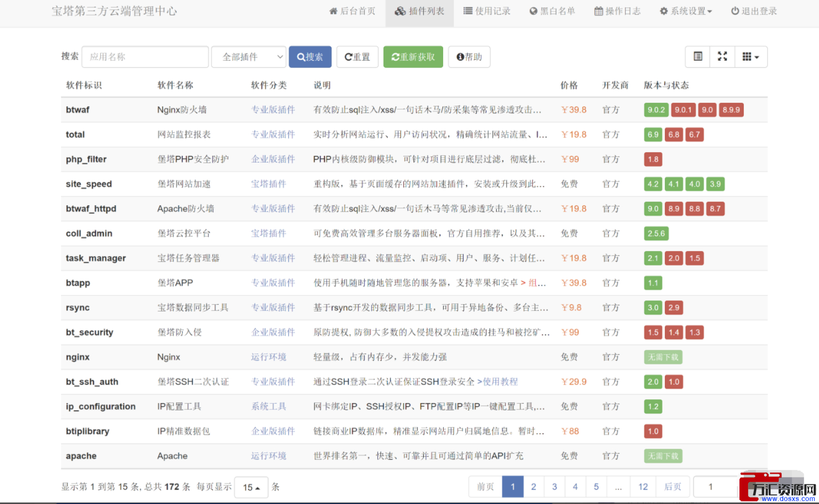
Task: Open the 全部插件 category dropdown
Action: (249, 57)
